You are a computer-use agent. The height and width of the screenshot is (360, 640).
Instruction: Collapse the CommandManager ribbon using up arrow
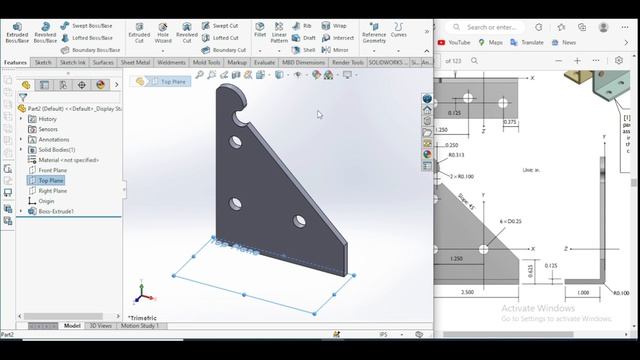427,51
